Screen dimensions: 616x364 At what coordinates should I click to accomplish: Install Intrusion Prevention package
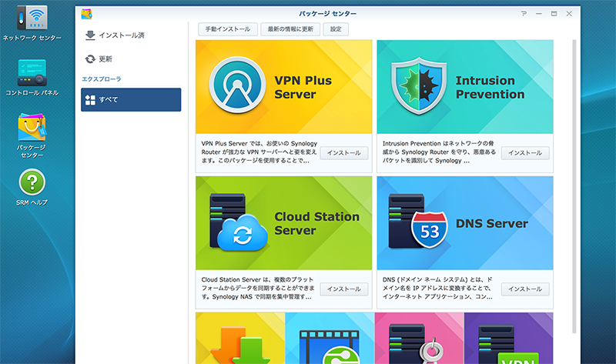(525, 152)
